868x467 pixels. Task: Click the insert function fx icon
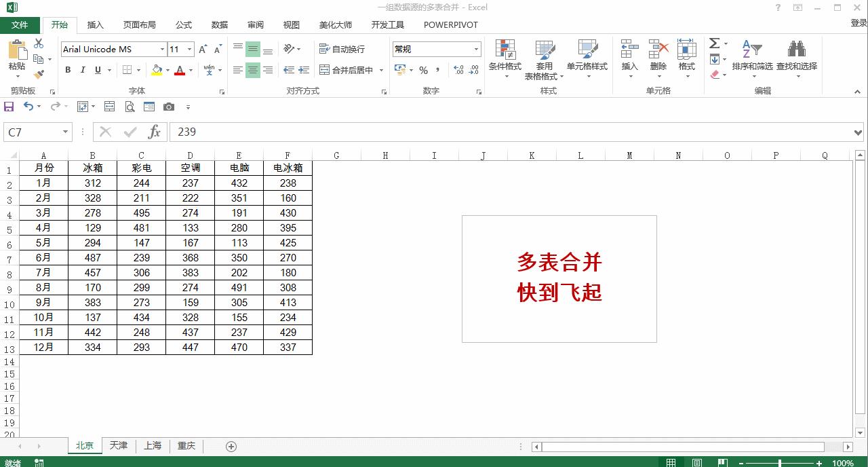(155, 132)
